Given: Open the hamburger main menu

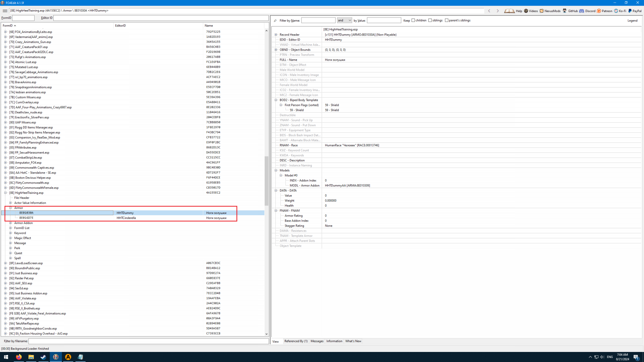Looking at the screenshot, I should pos(5,11).
